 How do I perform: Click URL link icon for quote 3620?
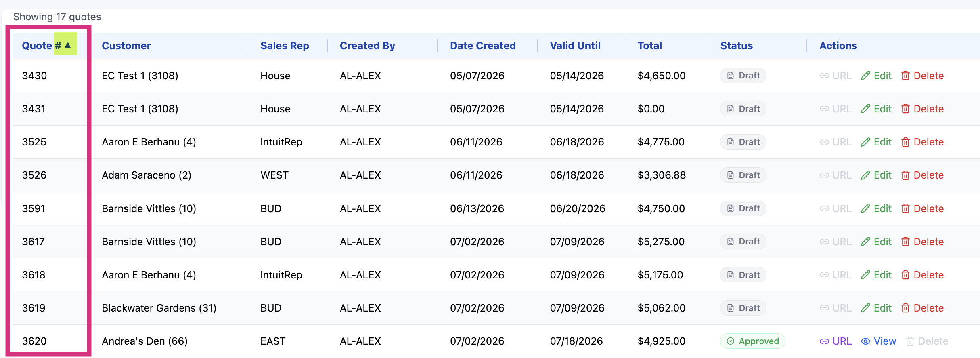[x=824, y=341]
